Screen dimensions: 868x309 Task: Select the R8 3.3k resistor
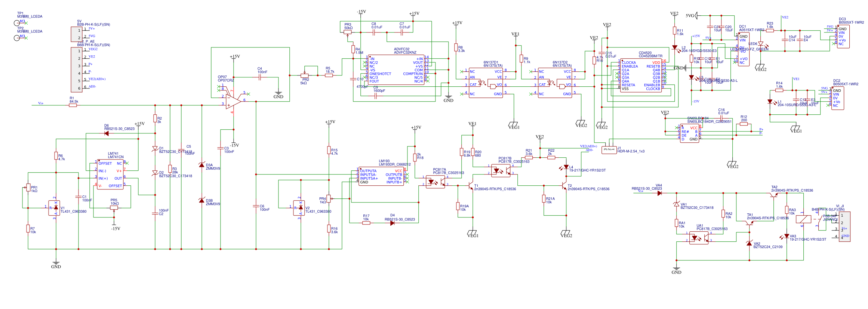456,47
